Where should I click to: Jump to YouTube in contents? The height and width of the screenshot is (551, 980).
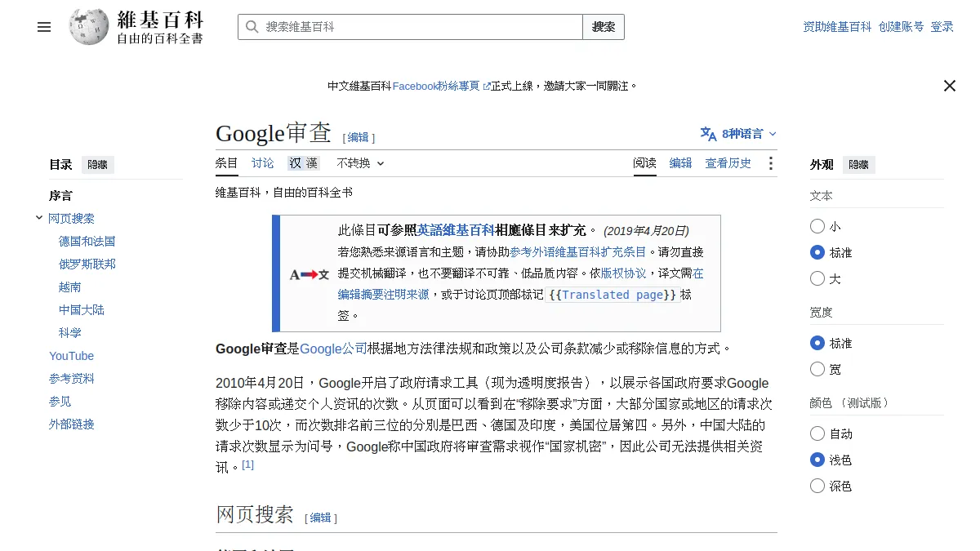click(72, 356)
